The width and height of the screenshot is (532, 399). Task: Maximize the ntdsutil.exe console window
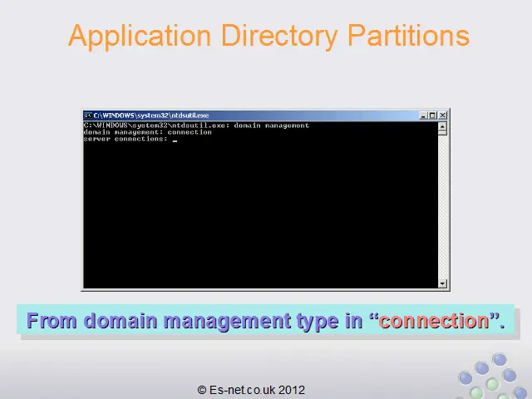433,115
